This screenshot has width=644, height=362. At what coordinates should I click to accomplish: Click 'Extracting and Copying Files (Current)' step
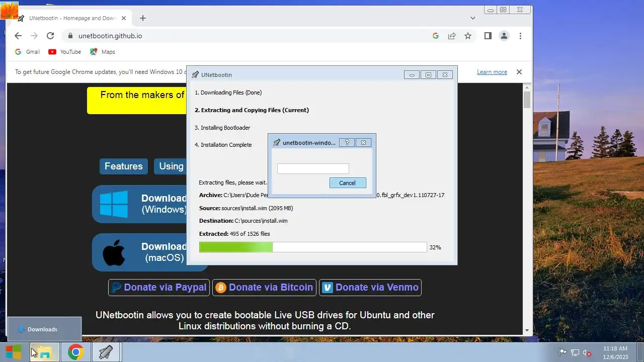[252, 110]
